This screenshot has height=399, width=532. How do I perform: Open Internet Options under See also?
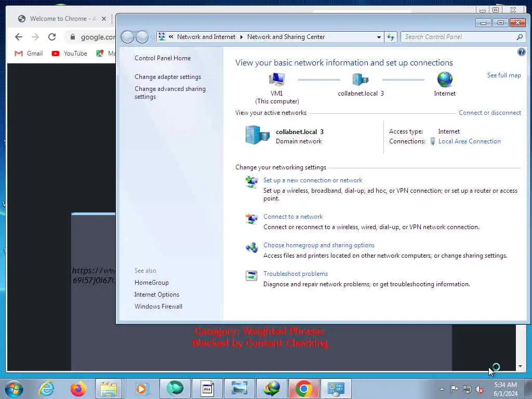click(x=156, y=295)
